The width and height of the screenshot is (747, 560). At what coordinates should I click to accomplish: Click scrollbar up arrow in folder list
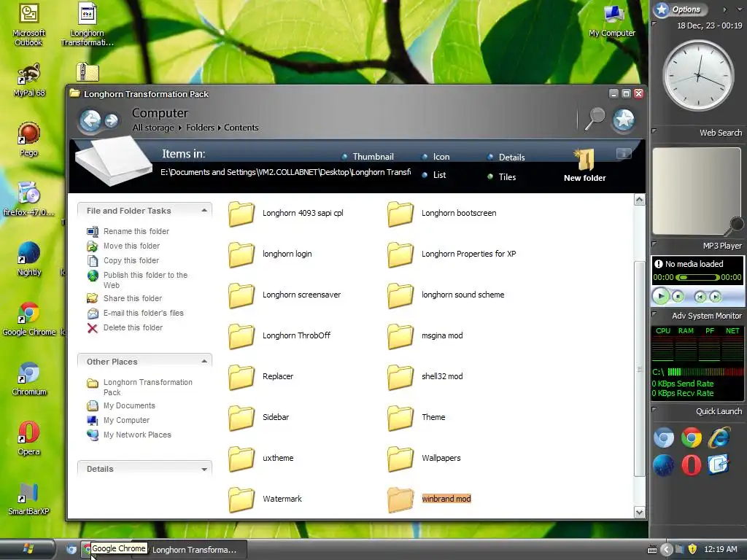tap(639, 200)
